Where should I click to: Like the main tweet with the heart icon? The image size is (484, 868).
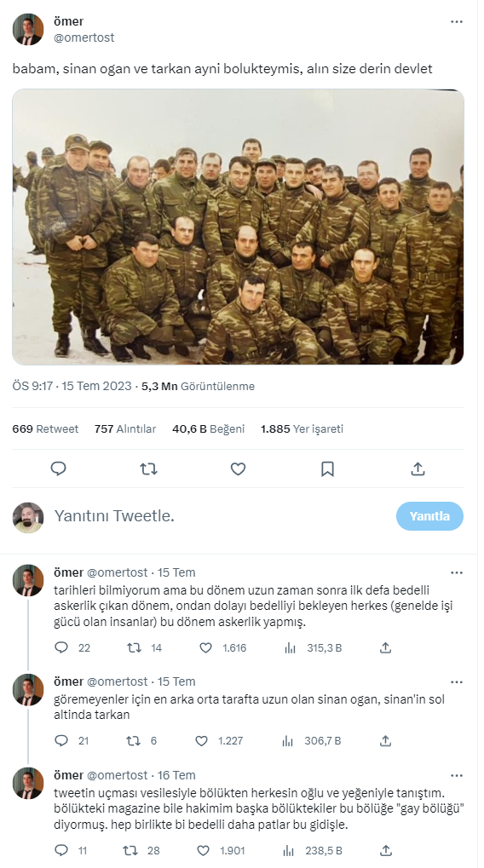click(238, 468)
